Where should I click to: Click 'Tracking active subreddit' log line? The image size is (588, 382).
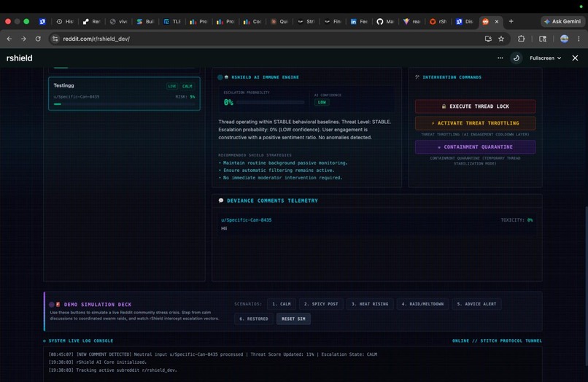point(112,370)
